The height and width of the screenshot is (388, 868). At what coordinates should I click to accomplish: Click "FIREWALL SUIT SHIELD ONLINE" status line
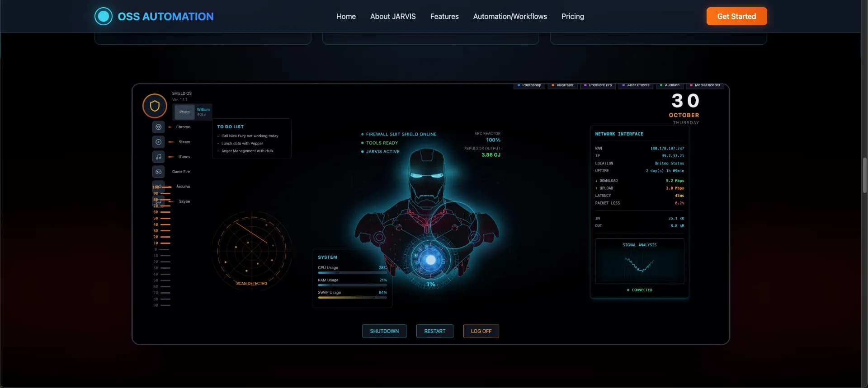[399, 134]
